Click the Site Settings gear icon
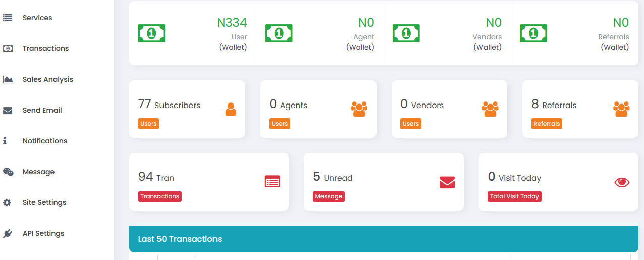 click(x=7, y=202)
